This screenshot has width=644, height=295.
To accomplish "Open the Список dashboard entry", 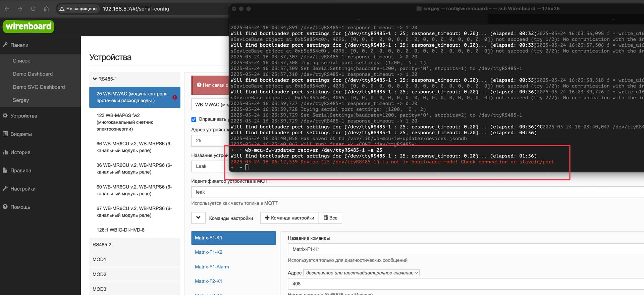I will (21, 61).
